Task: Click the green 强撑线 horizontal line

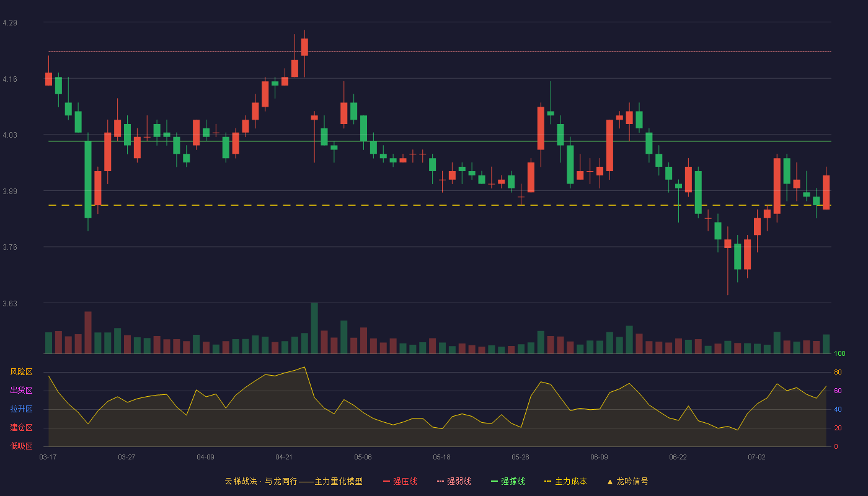Action: tap(440, 141)
